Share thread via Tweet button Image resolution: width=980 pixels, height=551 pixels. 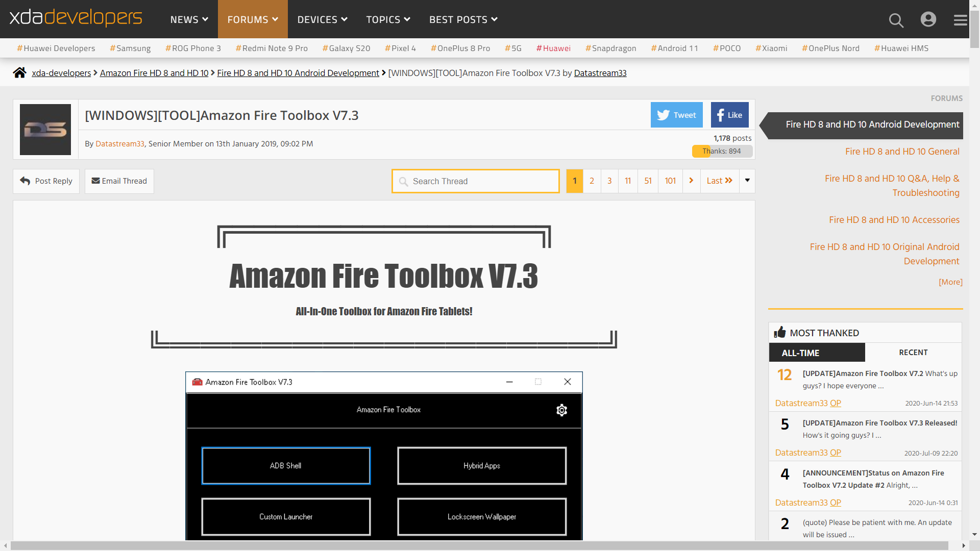[676, 115]
